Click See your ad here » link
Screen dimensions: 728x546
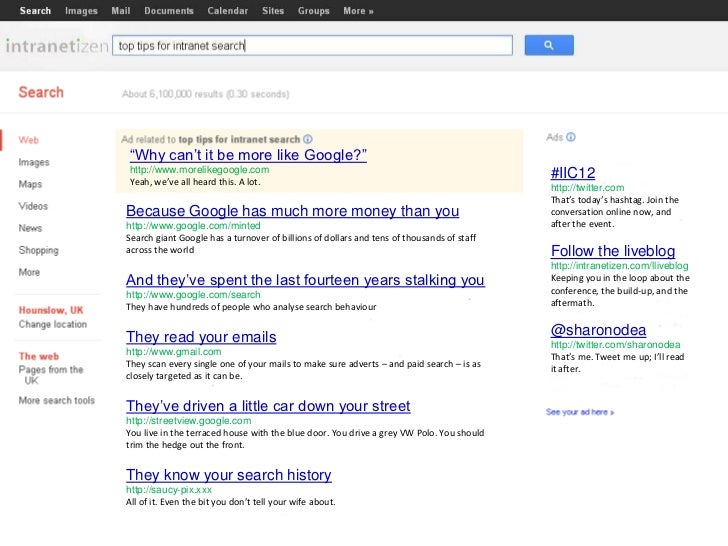(580, 412)
